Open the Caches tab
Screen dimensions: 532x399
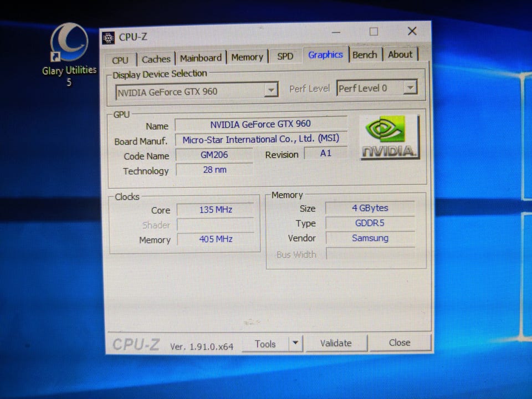click(156, 59)
